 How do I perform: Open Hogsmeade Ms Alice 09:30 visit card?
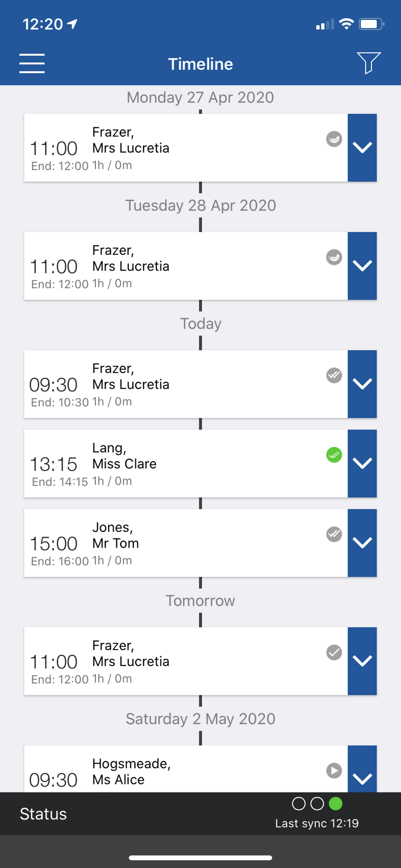(x=186, y=769)
